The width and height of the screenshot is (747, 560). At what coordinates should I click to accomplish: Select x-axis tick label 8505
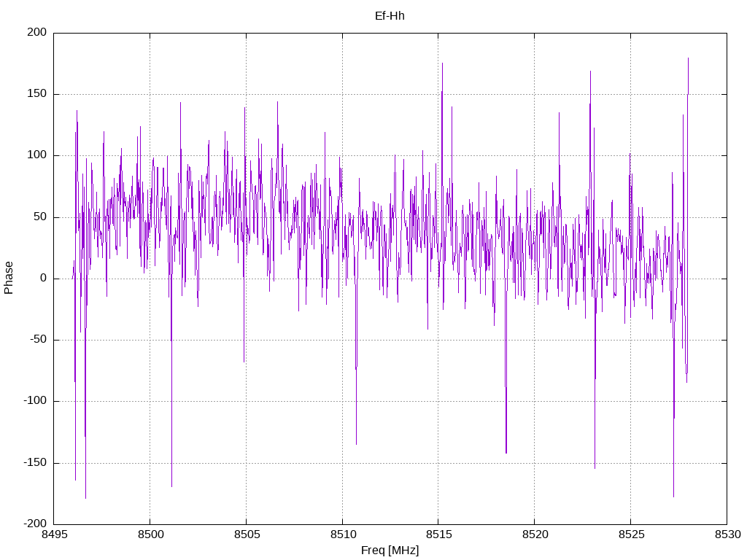(x=247, y=534)
